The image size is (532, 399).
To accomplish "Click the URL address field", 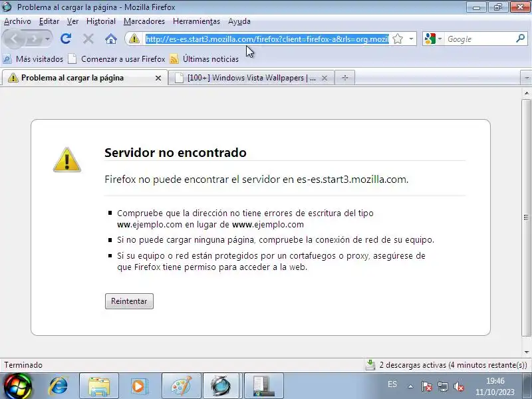I will click(x=267, y=39).
